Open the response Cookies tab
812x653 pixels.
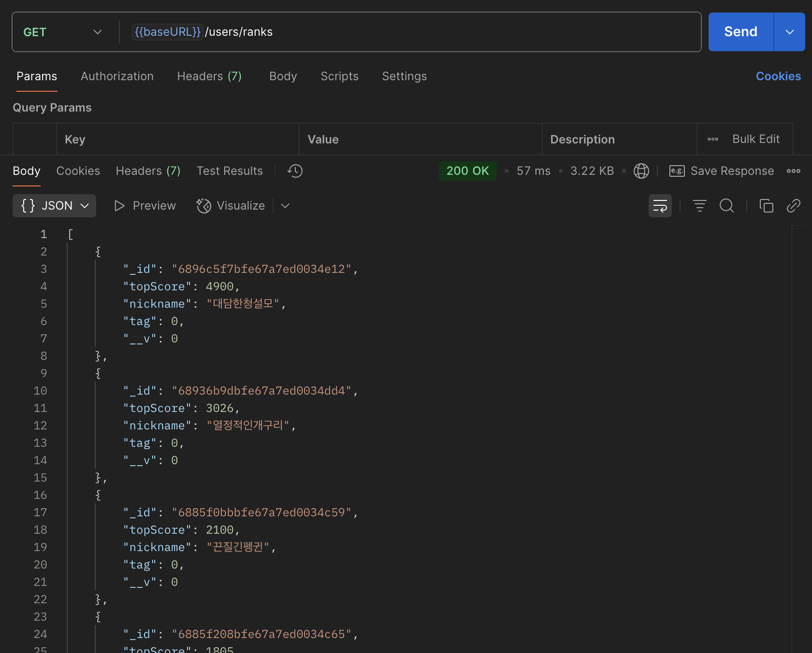(x=78, y=171)
